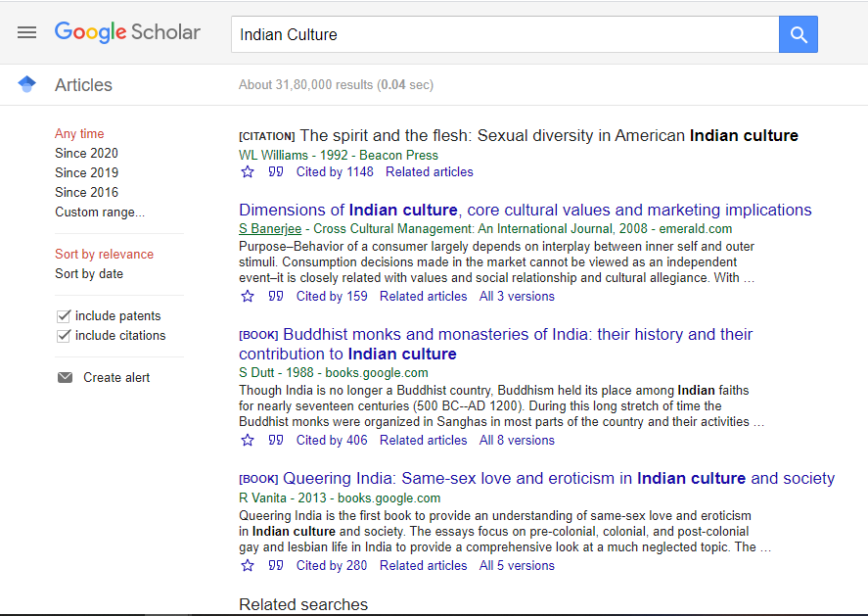Open cite dialog for S Banerjee article
The width and height of the screenshot is (868, 616).
tap(276, 297)
